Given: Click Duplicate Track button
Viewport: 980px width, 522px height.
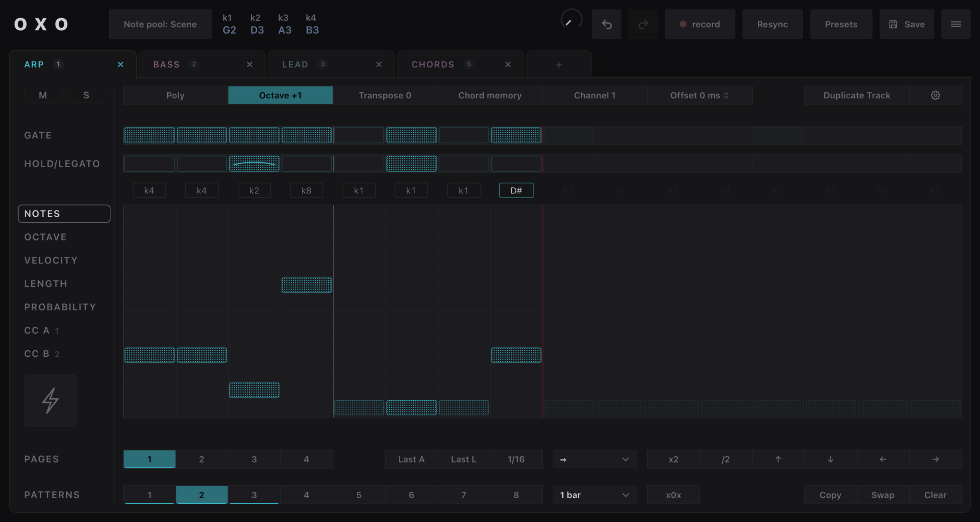Looking at the screenshot, I should point(857,95).
